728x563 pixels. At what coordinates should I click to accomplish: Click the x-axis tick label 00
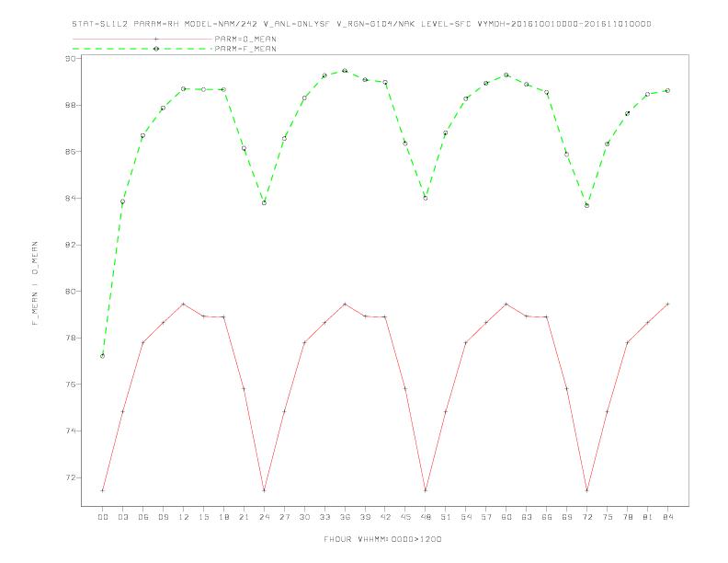[x=103, y=517]
